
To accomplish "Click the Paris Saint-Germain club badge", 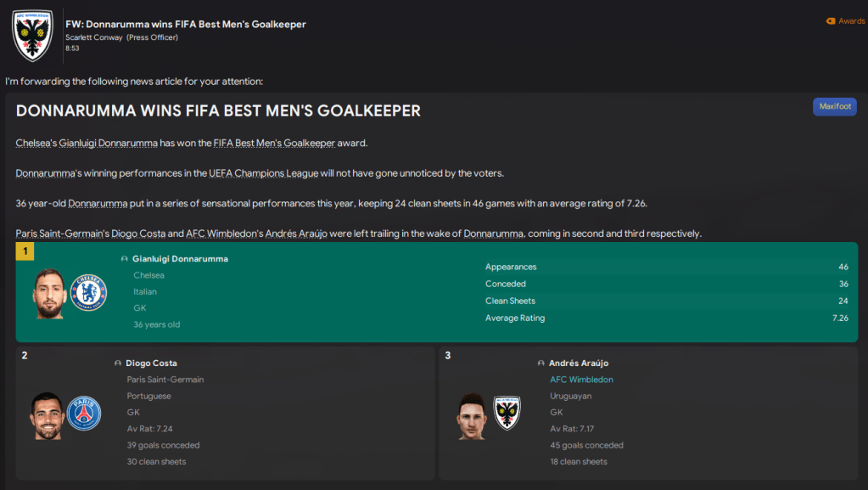I will (x=84, y=414).
